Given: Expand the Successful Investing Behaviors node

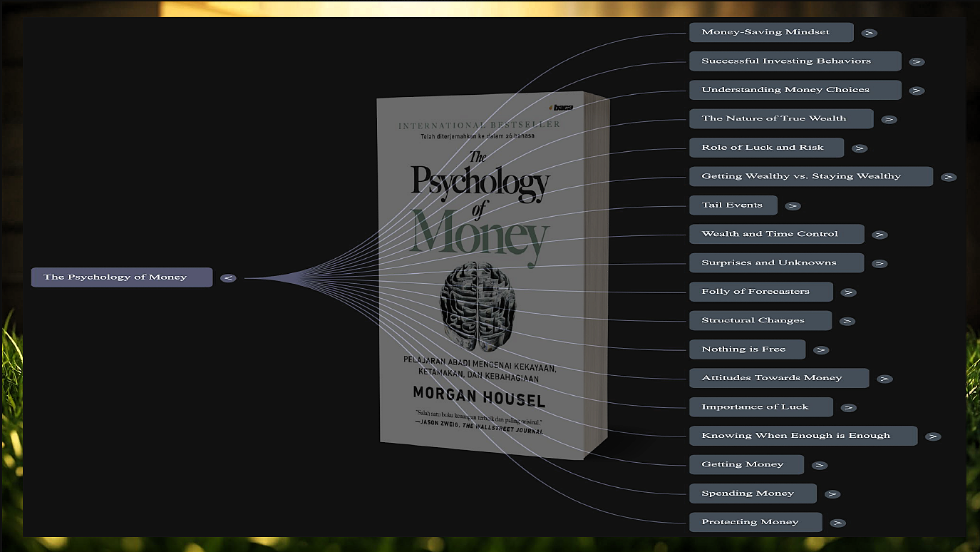Looking at the screenshot, I should pyautogui.click(x=917, y=61).
